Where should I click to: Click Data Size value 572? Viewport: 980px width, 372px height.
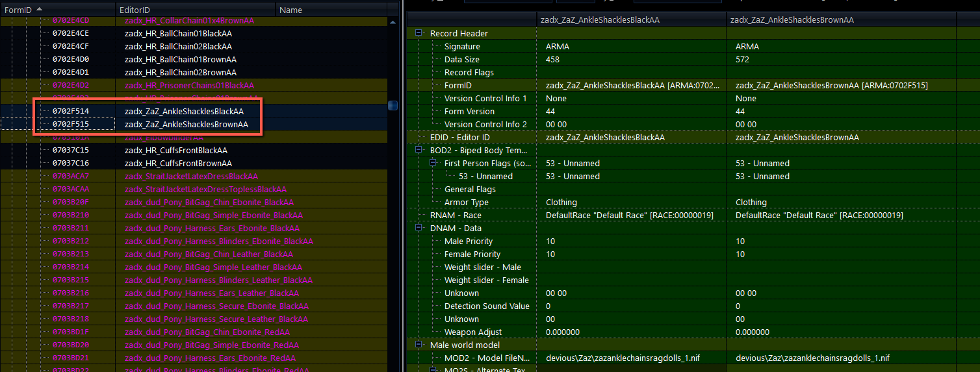point(742,59)
